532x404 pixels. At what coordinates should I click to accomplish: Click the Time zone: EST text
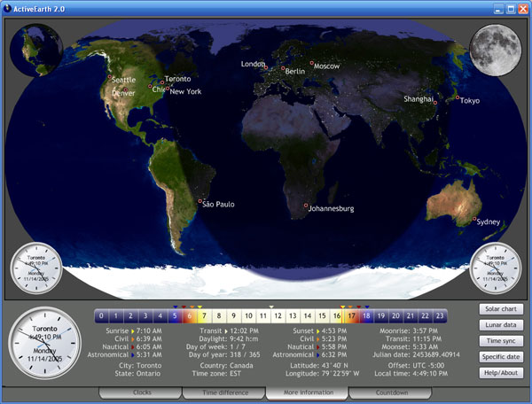point(216,374)
